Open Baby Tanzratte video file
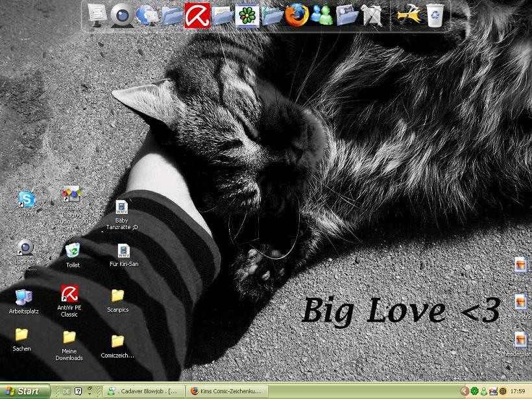This screenshot has height=399, width=532. [122, 208]
